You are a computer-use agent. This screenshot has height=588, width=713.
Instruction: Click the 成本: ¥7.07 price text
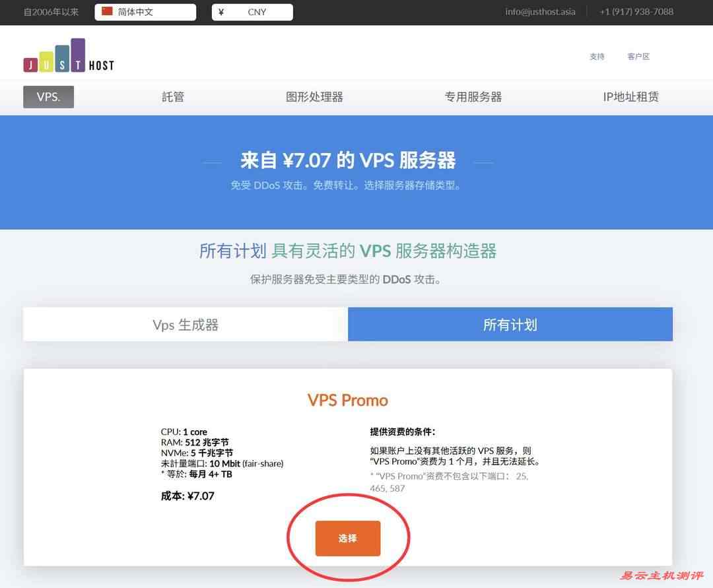point(187,496)
